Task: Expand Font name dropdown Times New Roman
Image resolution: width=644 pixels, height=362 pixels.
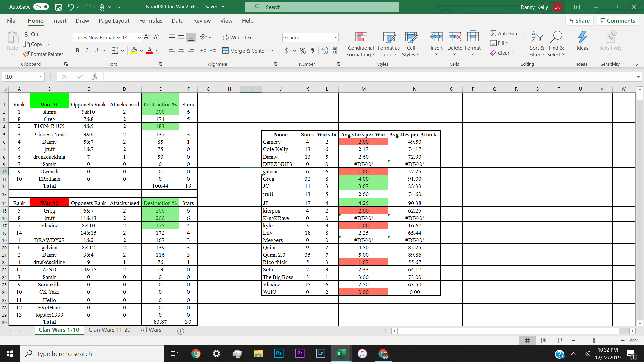Action: (x=118, y=37)
